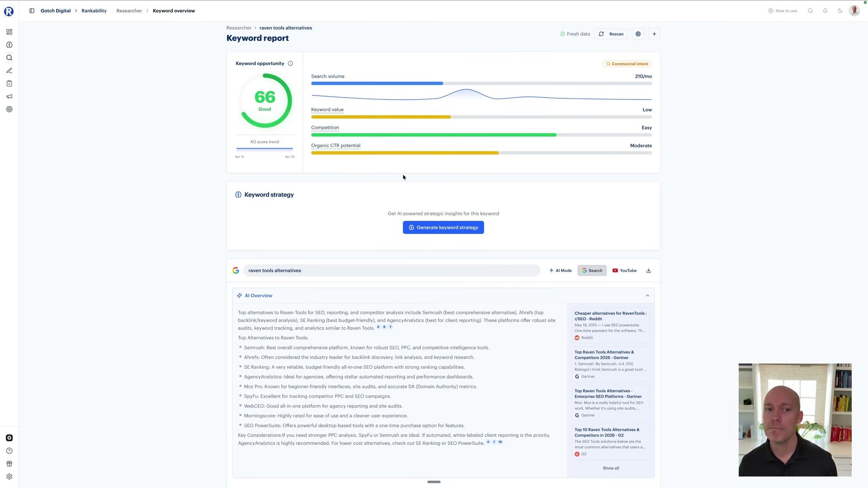Switch to the Search tab

(x=592, y=271)
